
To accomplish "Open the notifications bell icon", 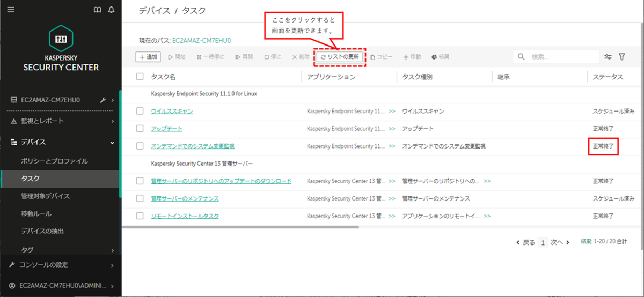I will pyautogui.click(x=111, y=10).
